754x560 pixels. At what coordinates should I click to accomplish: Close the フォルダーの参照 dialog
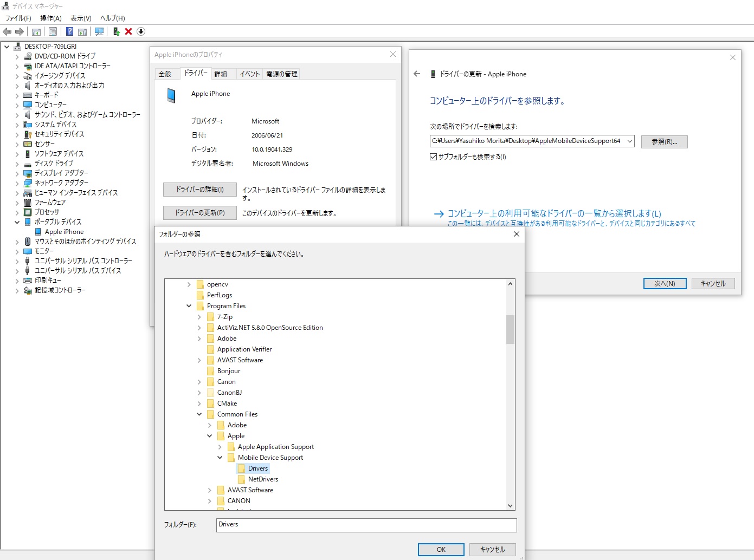(516, 234)
